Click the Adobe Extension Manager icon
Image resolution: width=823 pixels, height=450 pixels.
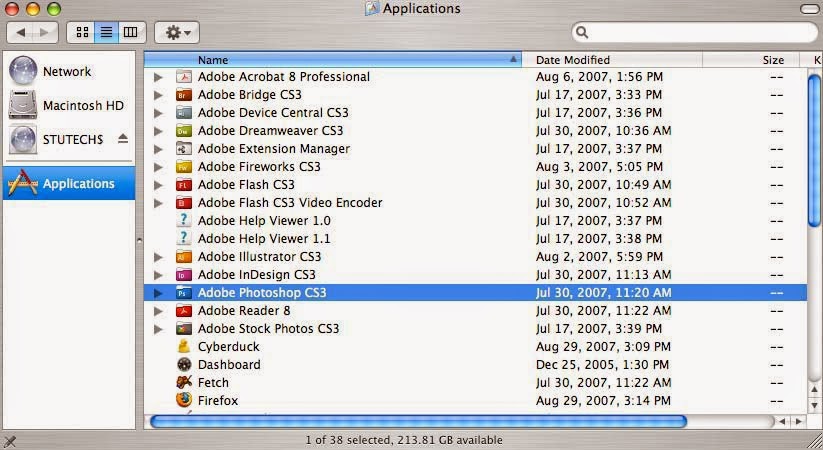[184, 149]
